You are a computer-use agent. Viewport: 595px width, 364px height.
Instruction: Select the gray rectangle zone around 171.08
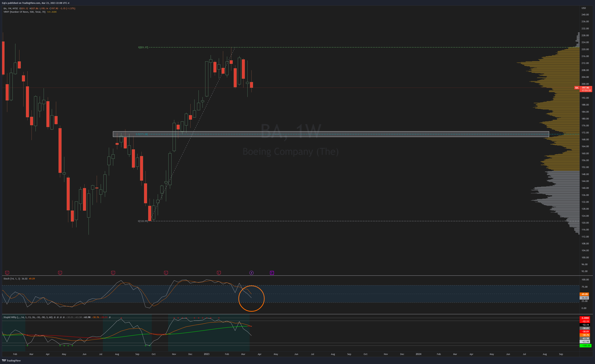coord(331,134)
